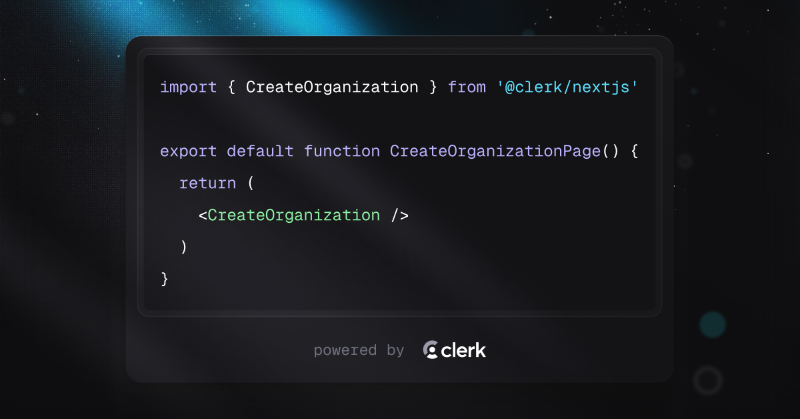
Task: Click the 'return' keyword
Action: tap(208, 183)
